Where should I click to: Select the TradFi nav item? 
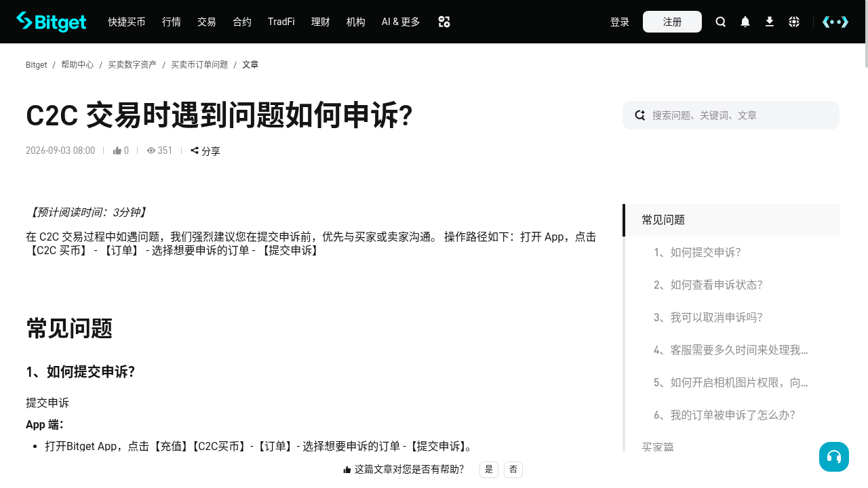[281, 22]
